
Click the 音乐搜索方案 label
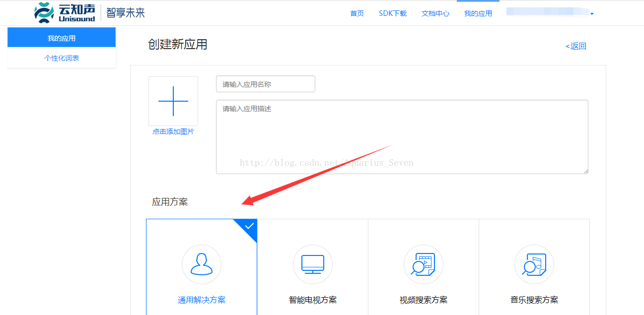534,300
